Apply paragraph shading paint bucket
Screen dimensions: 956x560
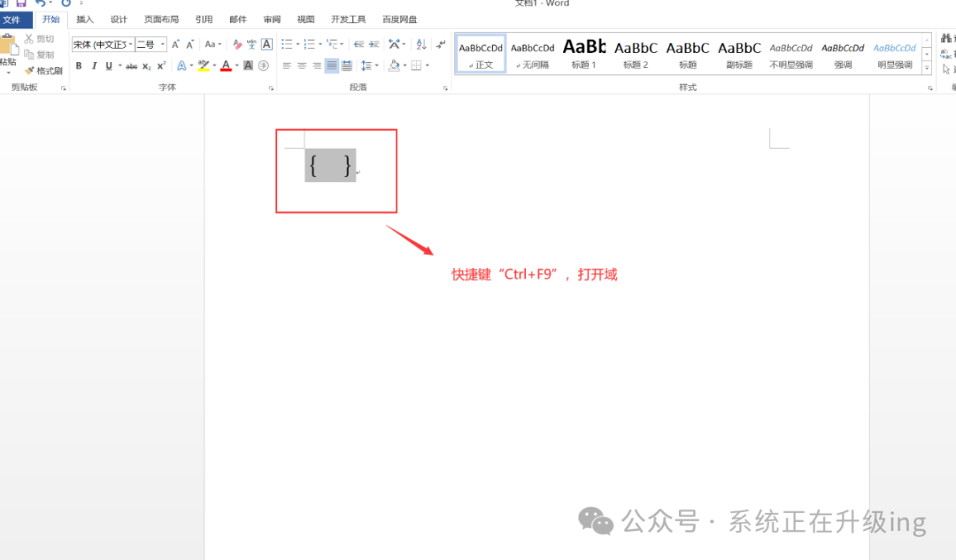tap(394, 65)
